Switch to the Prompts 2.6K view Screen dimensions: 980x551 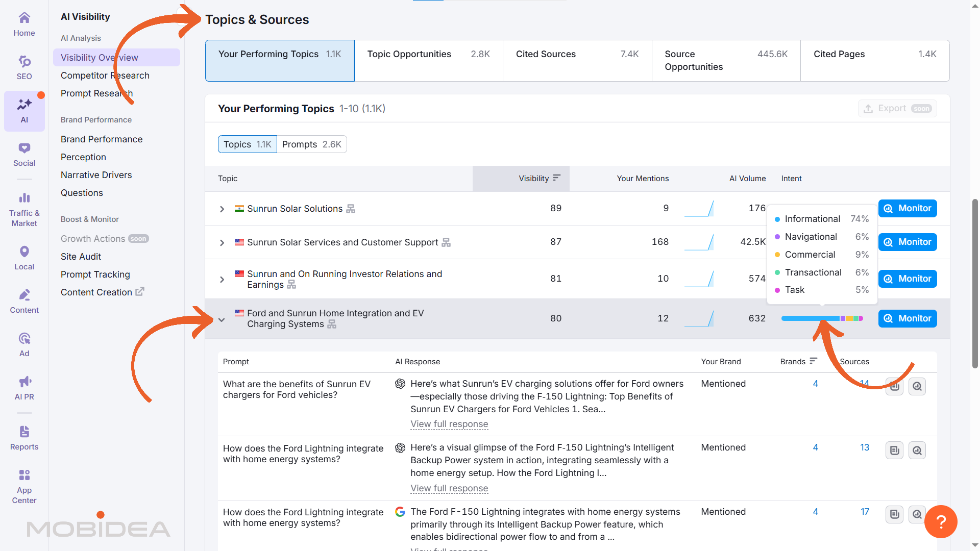point(311,144)
